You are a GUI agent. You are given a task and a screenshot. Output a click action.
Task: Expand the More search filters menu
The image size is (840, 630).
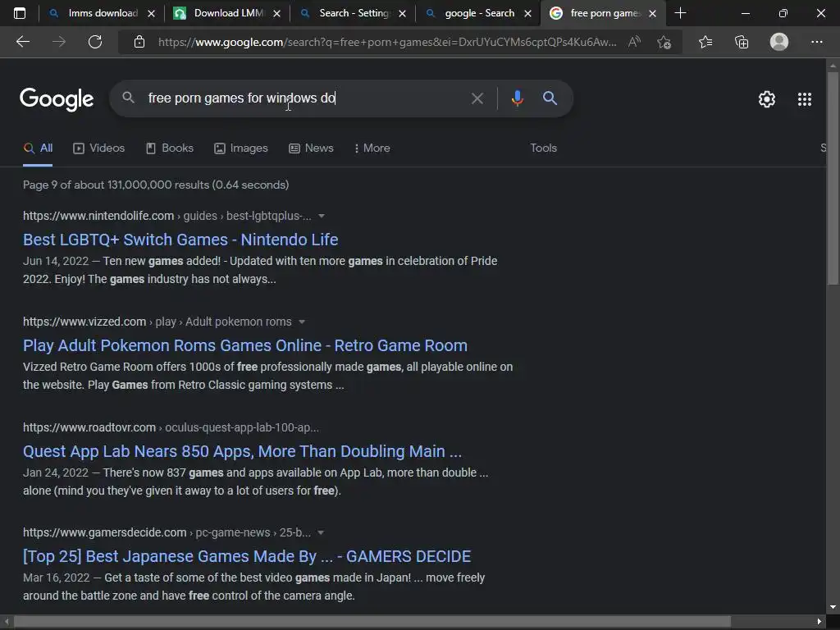[372, 148]
